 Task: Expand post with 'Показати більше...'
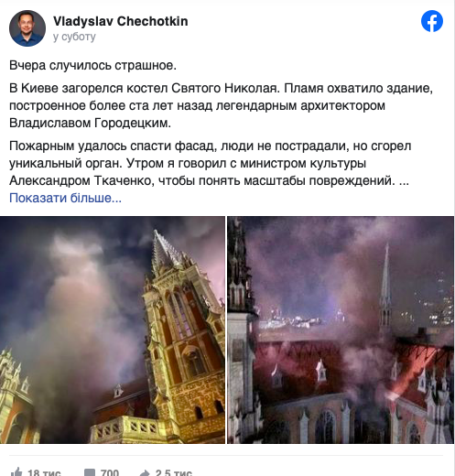(x=65, y=198)
